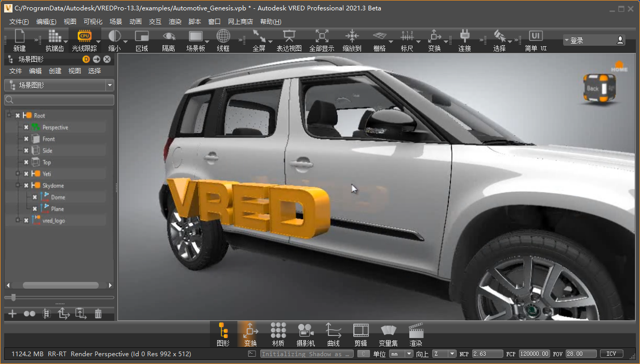
Task: Click the scenegraph zoom slider
Action: coord(59,298)
